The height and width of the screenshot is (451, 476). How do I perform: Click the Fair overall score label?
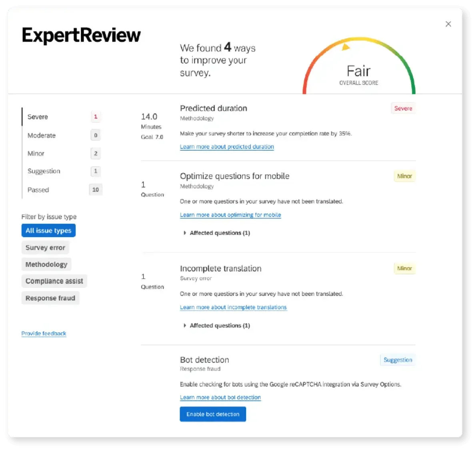click(x=358, y=71)
